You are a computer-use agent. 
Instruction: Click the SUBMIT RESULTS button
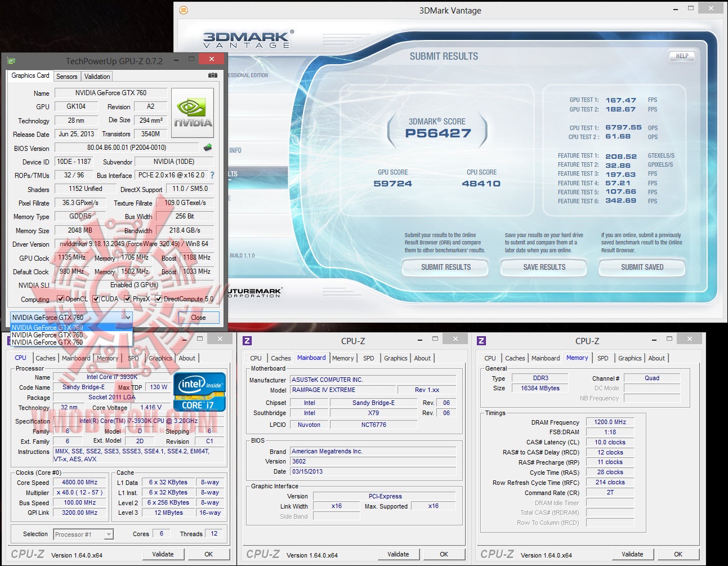[446, 267]
